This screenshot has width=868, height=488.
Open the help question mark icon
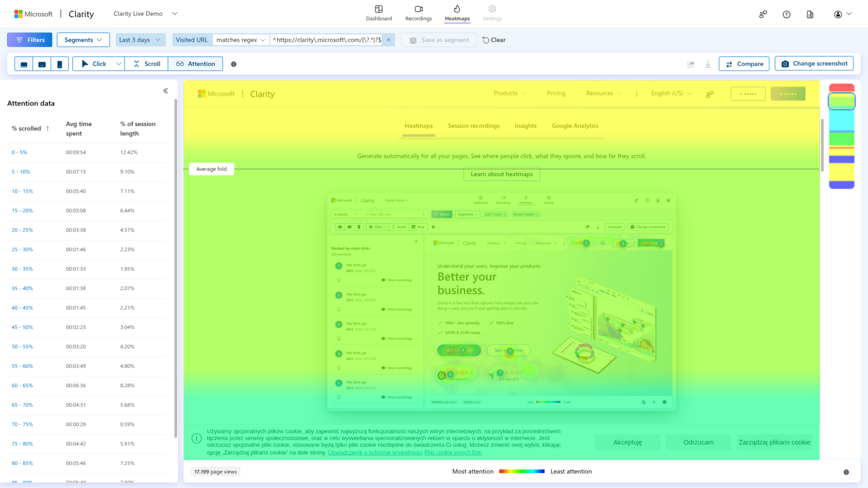(787, 14)
